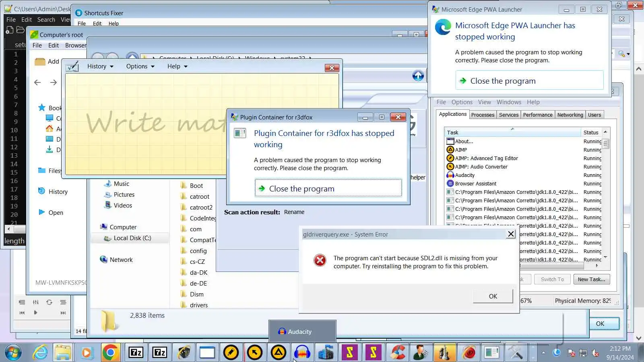Open the Start menu orb
Viewport: 644px width, 362px height.
pyautogui.click(x=14, y=353)
